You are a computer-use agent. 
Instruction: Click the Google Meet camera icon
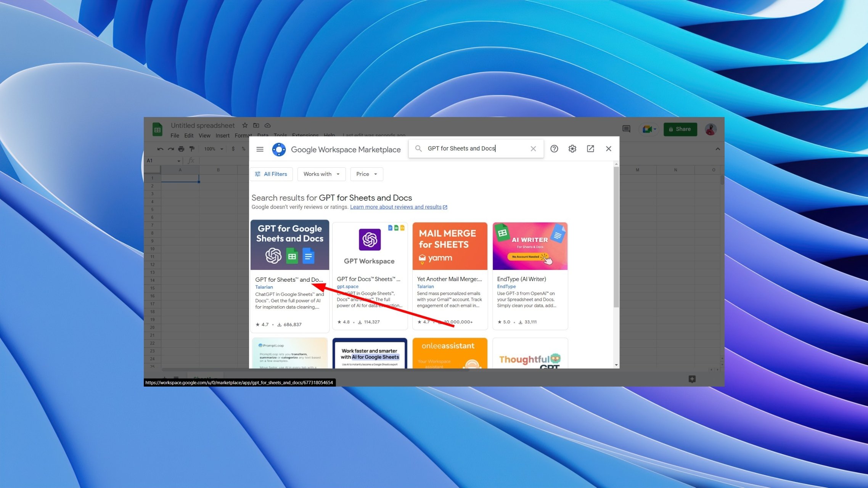coord(647,129)
